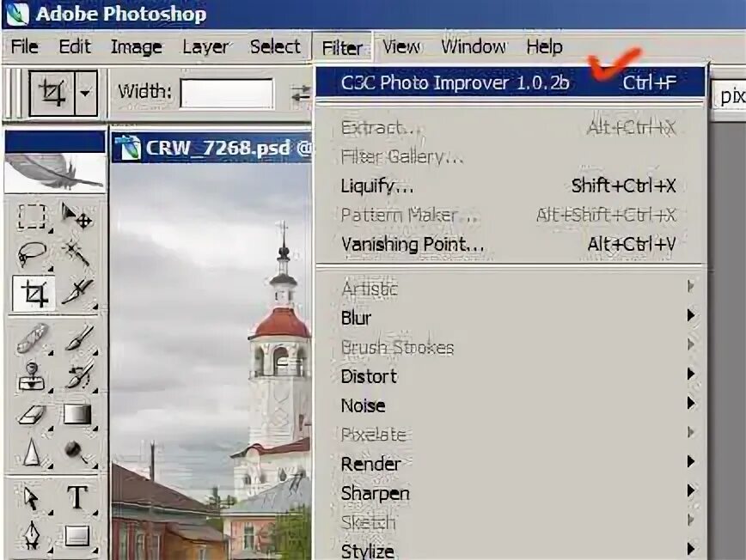
Task: Click the Photoshop icon in the title bar
Action: 17,13
